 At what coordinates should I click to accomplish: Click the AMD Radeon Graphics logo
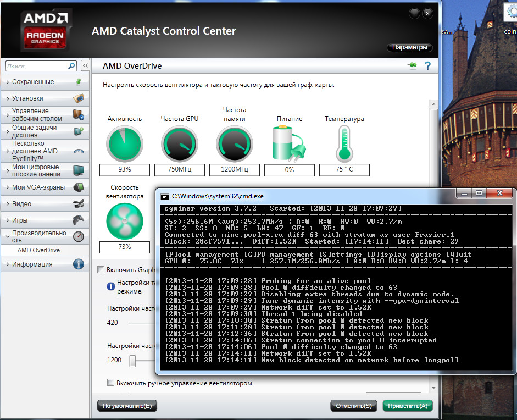[x=45, y=31]
